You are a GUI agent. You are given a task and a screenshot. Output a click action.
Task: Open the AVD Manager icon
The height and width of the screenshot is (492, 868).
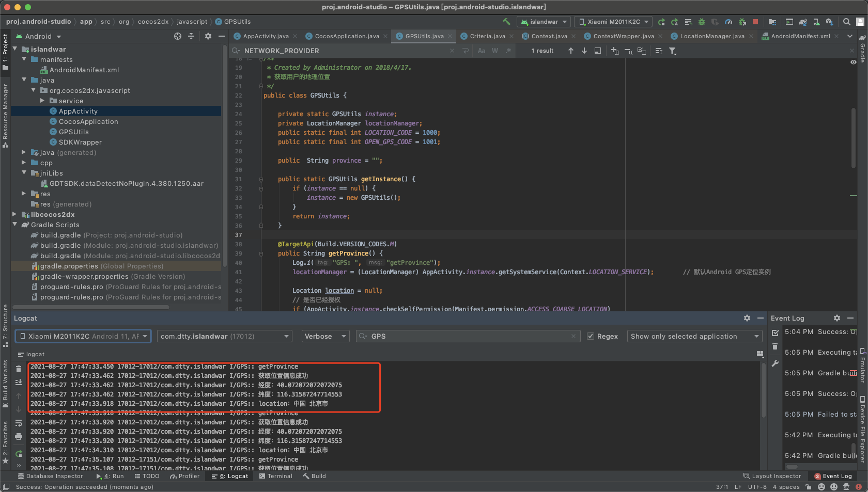tap(816, 22)
